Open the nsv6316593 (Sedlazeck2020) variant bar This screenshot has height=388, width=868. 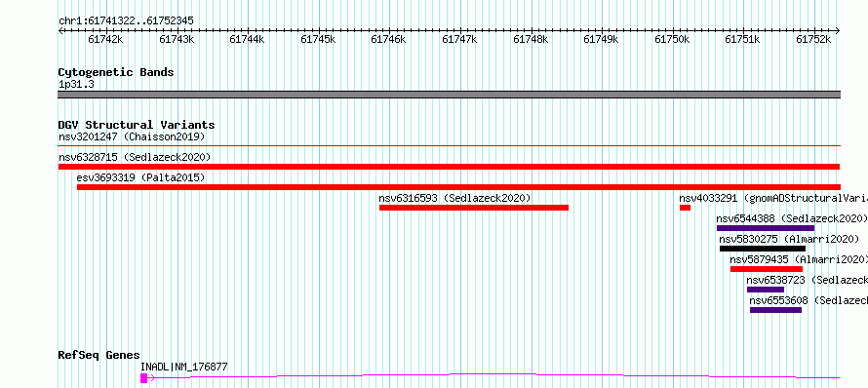pyautogui.click(x=474, y=208)
